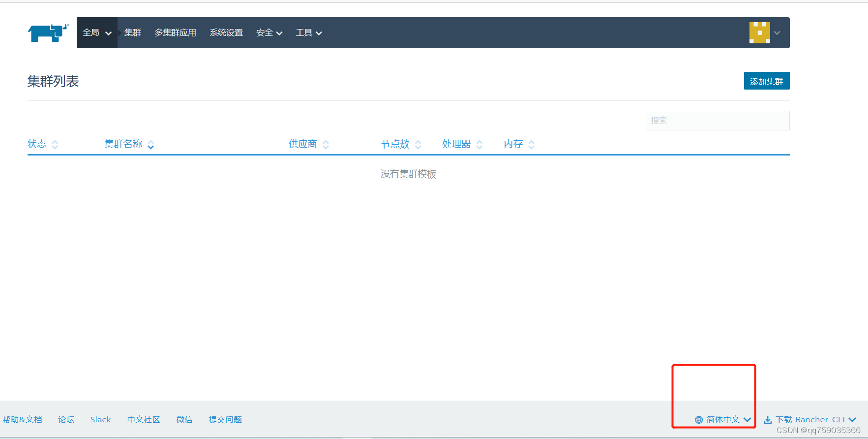Viewport: 868px width, 439px height.
Task: Click the Rancher cow logo
Action: [48, 33]
